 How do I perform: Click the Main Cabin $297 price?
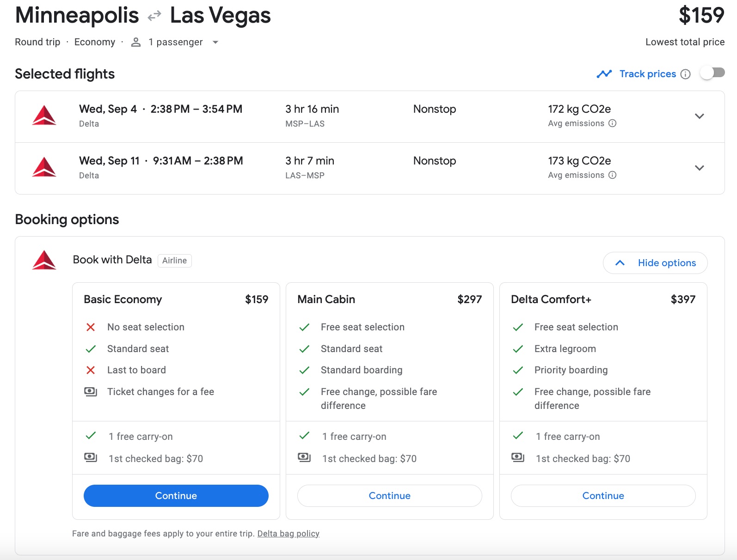[x=470, y=299]
